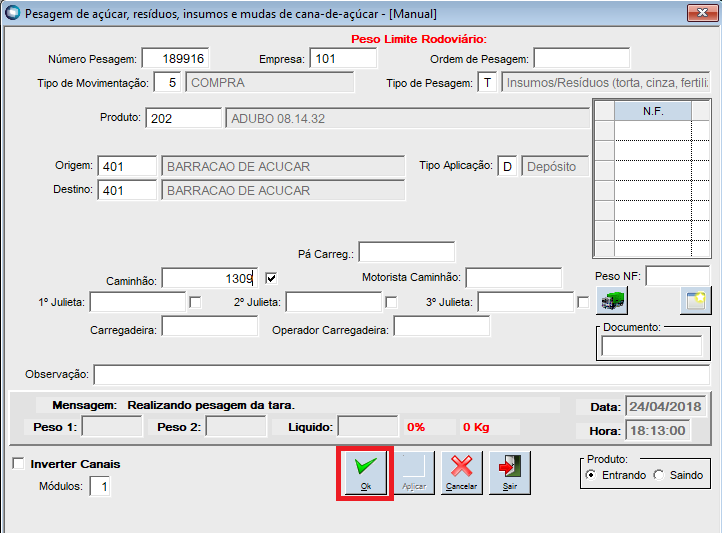This screenshot has height=533, width=722.
Task: Click the Destino code field
Action: pyautogui.click(x=127, y=190)
